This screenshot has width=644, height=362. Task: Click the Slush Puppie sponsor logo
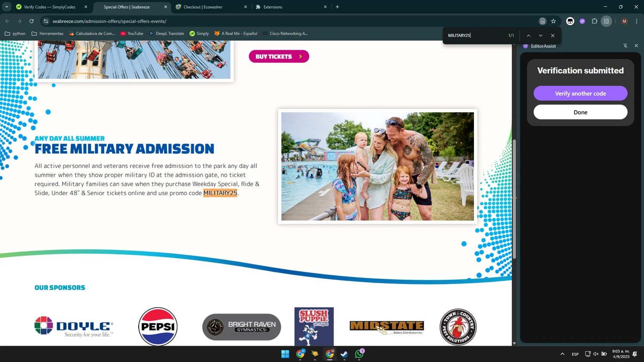coord(314,326)
